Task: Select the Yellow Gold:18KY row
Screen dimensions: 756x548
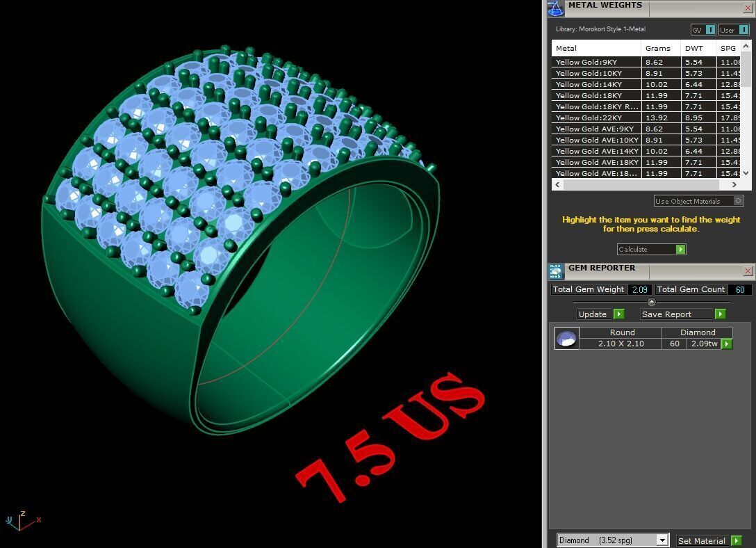Action: (646, 95)
